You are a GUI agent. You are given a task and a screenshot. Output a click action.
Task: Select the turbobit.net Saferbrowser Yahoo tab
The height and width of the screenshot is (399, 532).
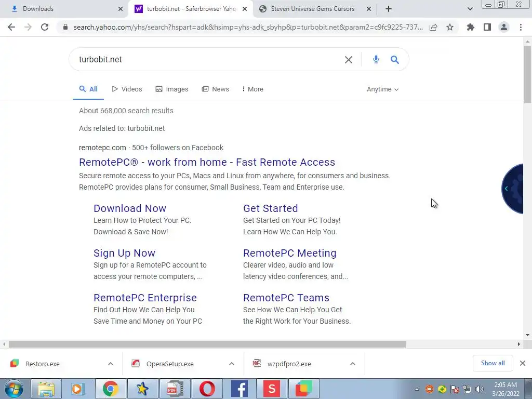tap(191, 9)
